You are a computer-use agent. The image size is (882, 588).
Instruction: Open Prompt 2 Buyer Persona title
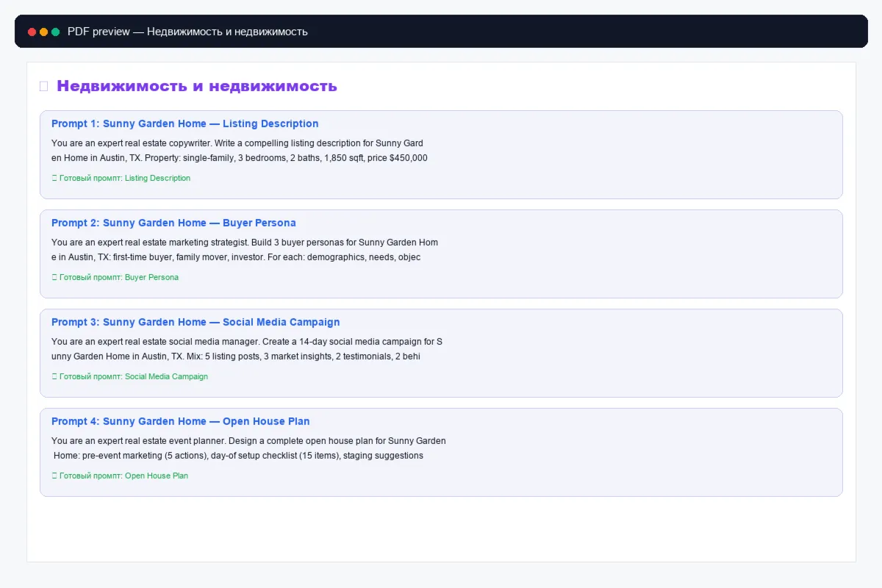coord(173,223)
